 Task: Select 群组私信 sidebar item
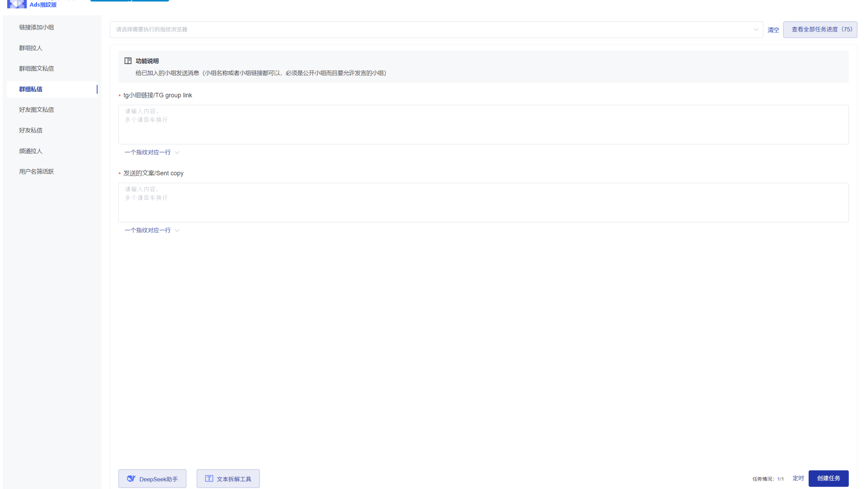tap(31, 89)
